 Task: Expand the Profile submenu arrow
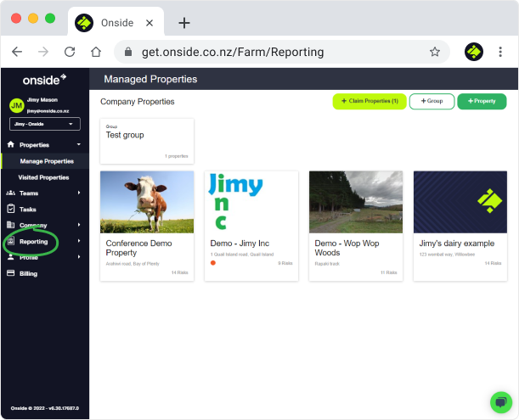pos(79,257)
